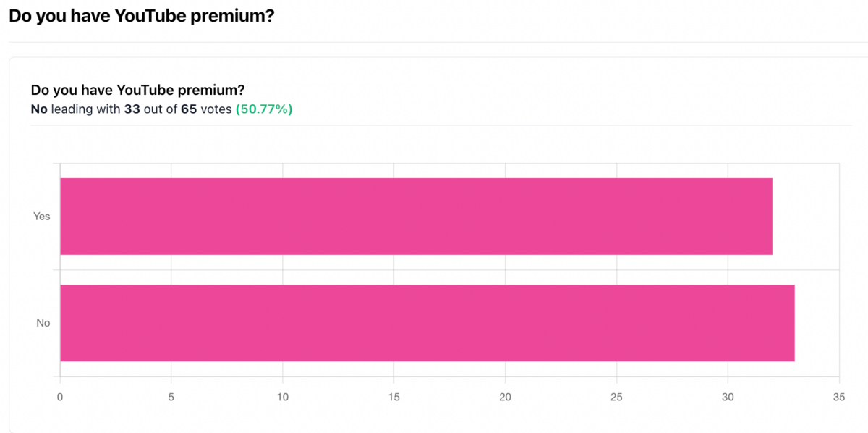The height and width of the screenshot is (433, 868).
Task: Click the bold 65 in vote summary
Action: coord(189,109)
